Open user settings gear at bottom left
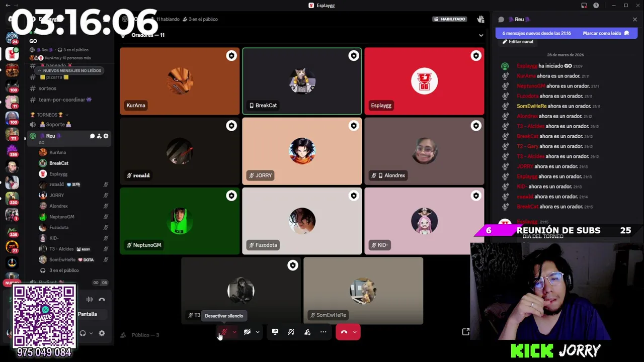Viewport: 644px width, 362px height. [102, 333]
